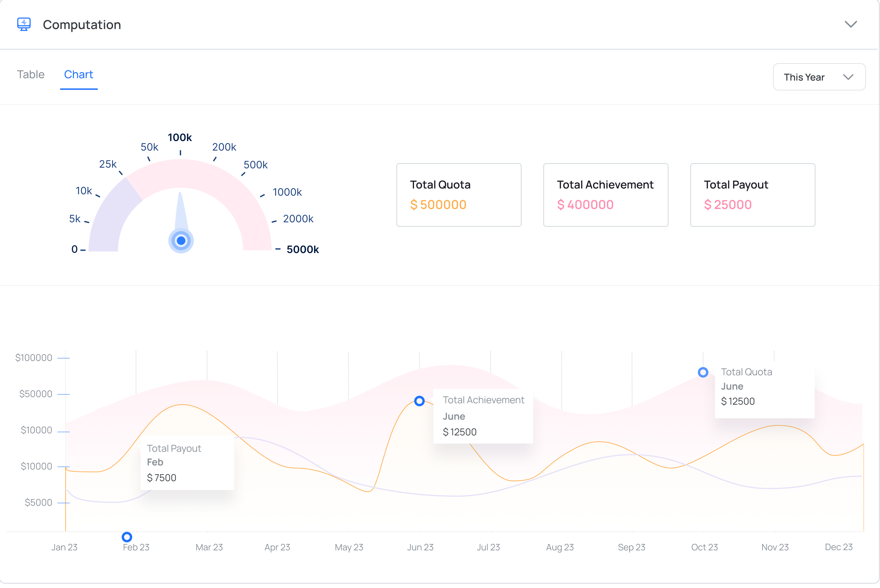Switch to the Table tab
The height and width of the screenshot is (588, 880).
tap(31, 75)
